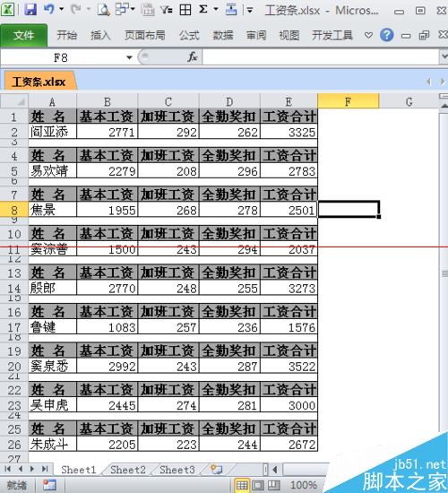Restore down the workbook window
448x493 pixels.
(x=425, y=35)
